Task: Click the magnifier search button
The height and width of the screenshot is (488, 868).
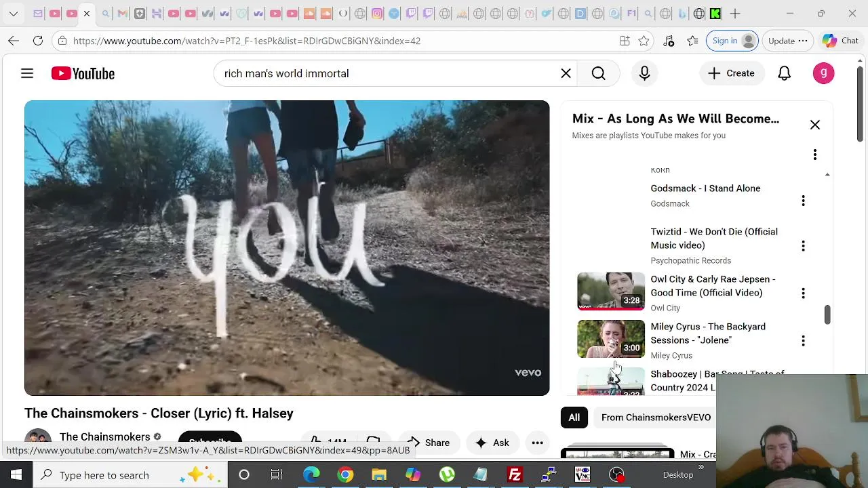Action: tap(598, 73)
